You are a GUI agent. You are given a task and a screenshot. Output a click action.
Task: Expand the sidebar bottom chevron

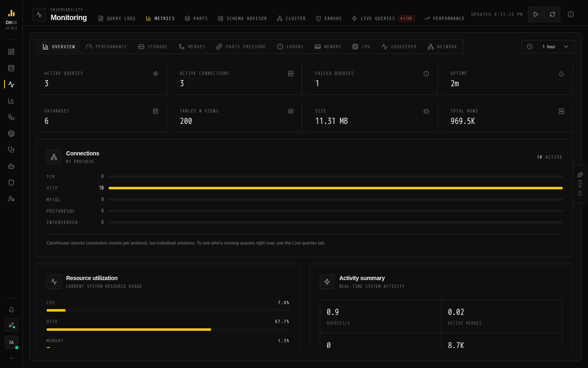click(11, 358)
